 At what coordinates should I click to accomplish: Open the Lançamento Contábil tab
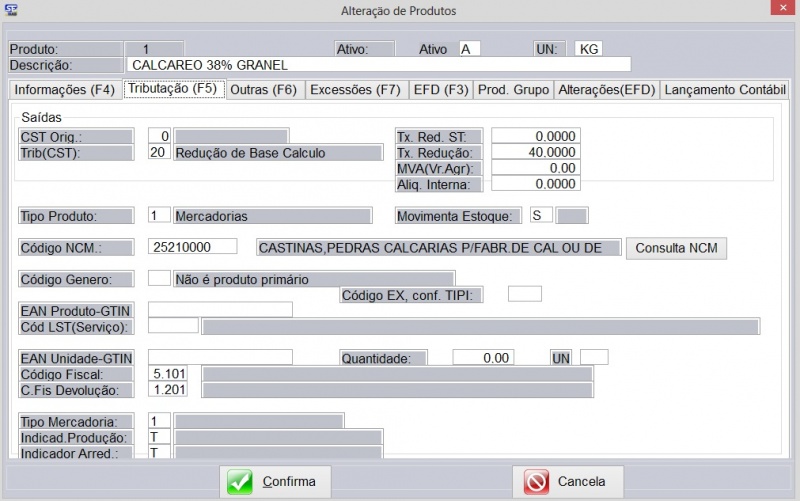point(725,89)
